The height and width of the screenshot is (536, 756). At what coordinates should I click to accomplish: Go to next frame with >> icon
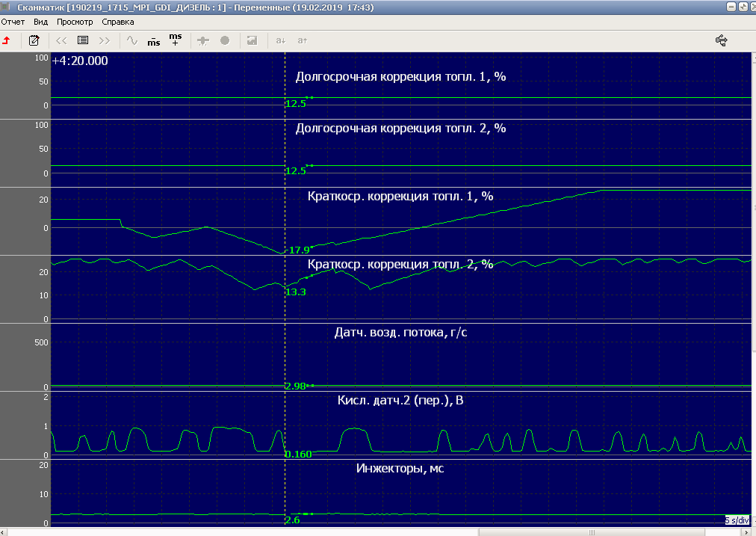click(x=105, y=40)
